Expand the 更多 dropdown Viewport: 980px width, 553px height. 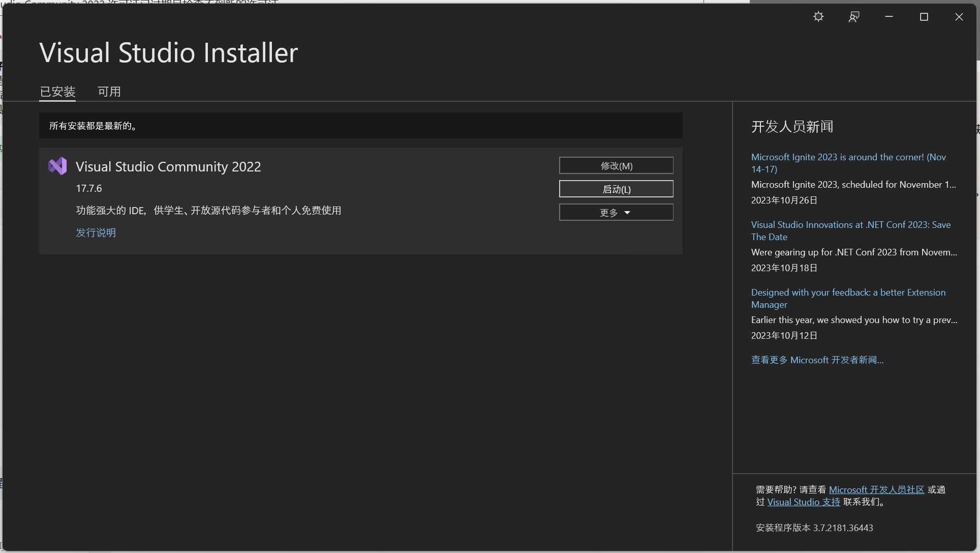coord(616,212)
